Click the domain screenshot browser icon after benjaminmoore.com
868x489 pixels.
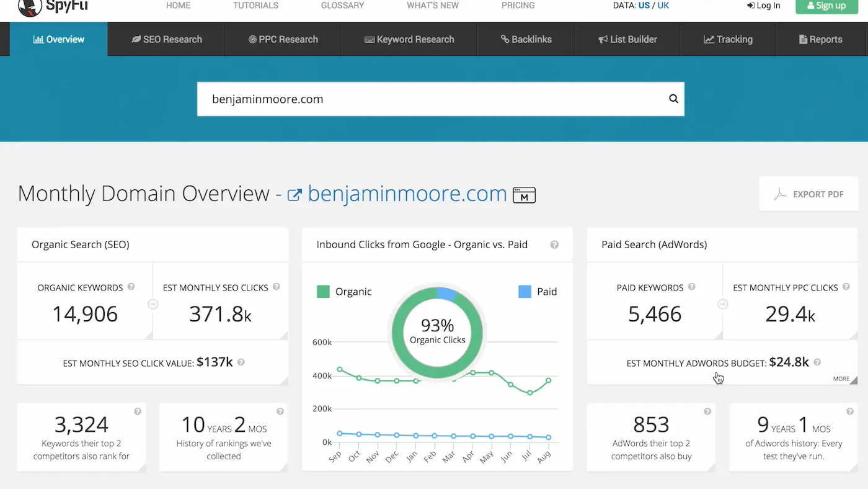click(x=524, y=195)
